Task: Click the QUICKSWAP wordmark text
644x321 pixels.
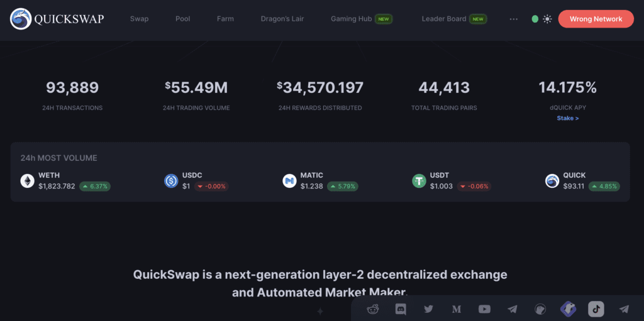Action: (x=69, y=19)
